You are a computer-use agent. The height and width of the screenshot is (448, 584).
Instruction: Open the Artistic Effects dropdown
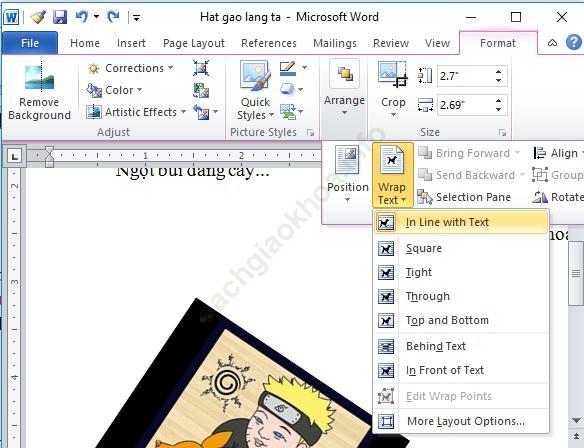point(136,112)
